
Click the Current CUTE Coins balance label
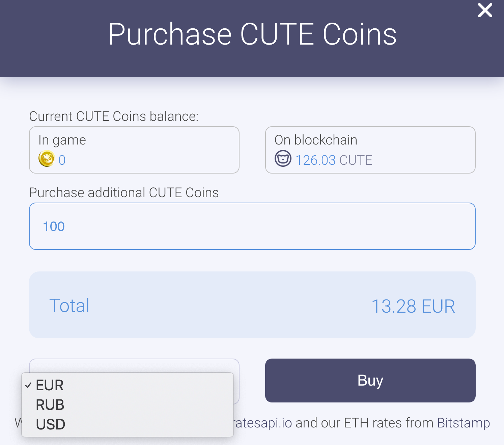[x=114, y=116]
